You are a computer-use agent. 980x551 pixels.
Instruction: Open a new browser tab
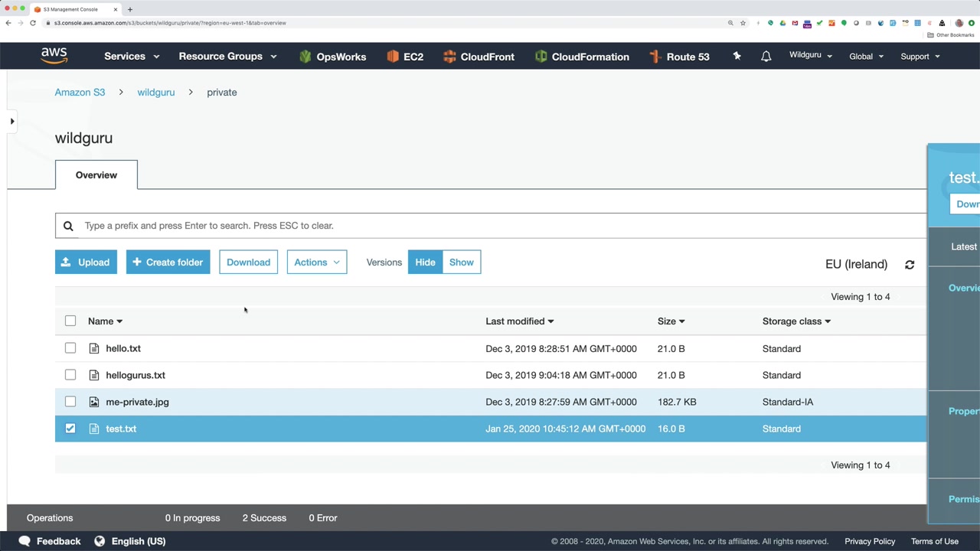[129, 9]
